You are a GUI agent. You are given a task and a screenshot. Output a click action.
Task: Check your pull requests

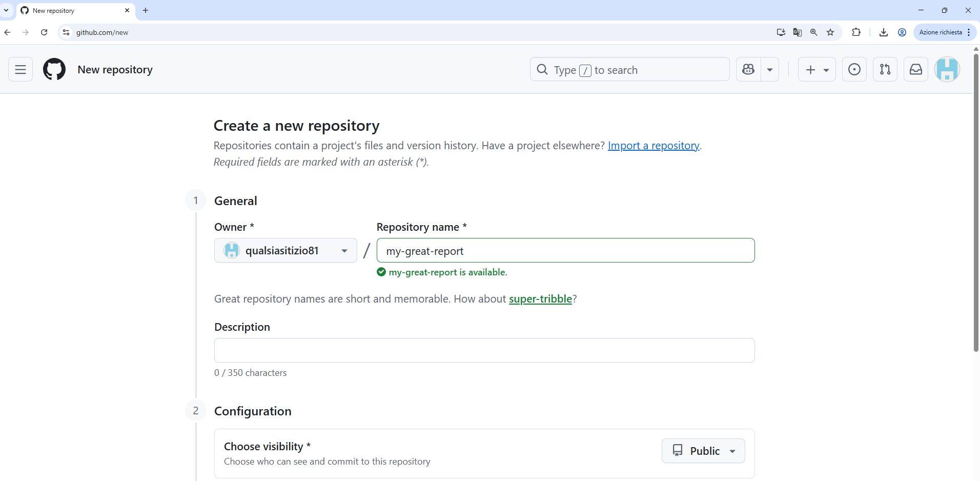(x=885, y=69)
